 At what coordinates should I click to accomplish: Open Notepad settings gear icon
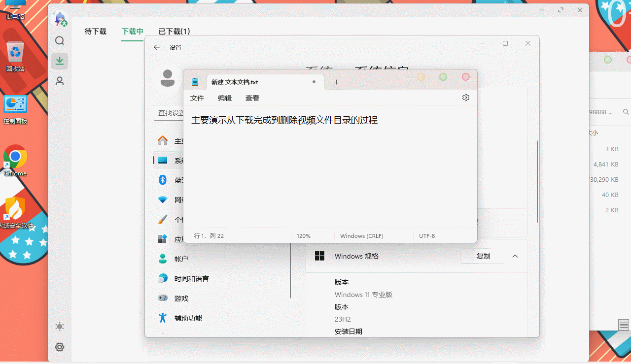(466, 98)
